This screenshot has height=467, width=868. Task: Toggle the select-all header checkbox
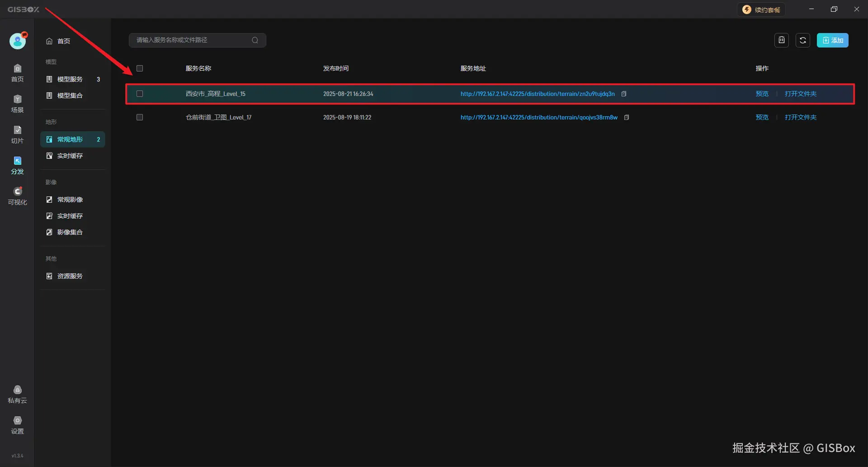point(140,69)
